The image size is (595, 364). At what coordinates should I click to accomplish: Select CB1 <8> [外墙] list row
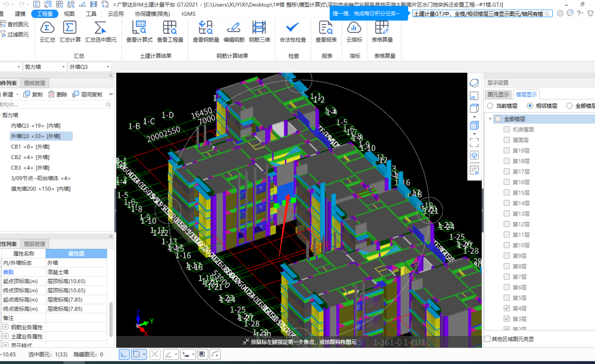(x=30, y=147)
